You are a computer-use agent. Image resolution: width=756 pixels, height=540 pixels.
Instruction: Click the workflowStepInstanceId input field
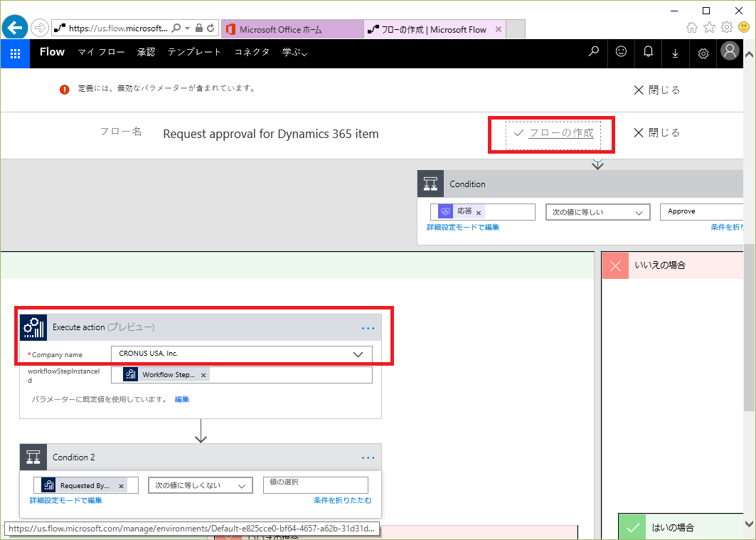coord(242,375)
